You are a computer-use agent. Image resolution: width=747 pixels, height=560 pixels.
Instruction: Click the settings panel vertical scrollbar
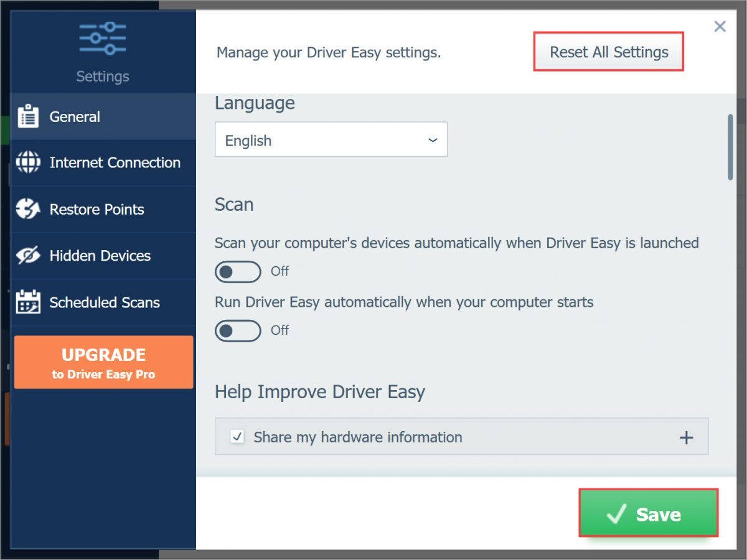point(730,148)
